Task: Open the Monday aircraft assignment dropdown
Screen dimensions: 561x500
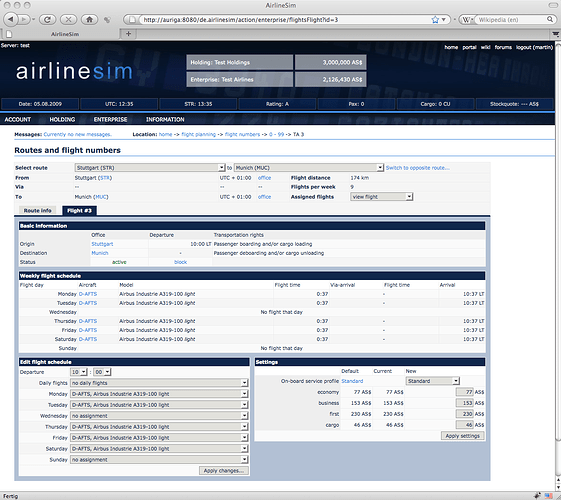Action: (159, 394)
